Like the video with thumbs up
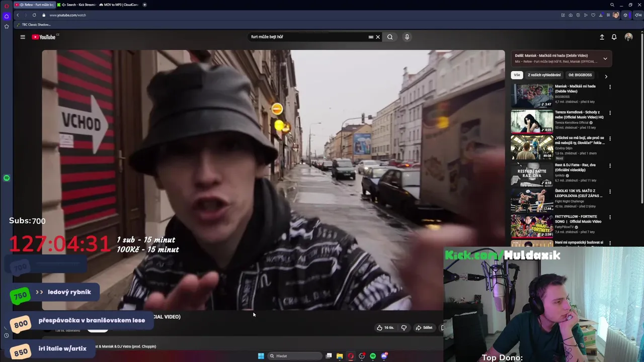This screenshot has height=362, width=644. (x=385, y=328)
